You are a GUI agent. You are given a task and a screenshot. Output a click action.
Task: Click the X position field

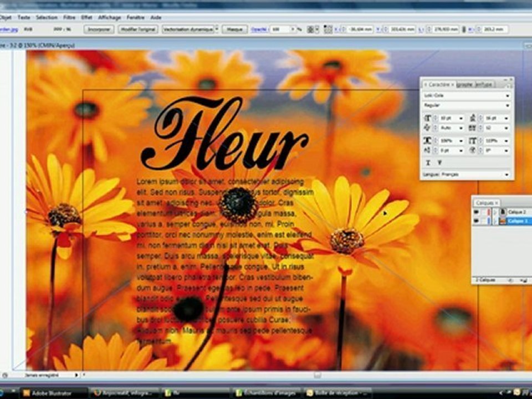pyautogui.click(x=360, y=29)
